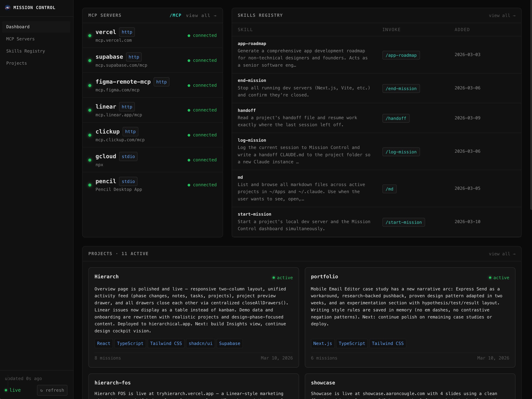
Task: Click the refresh arrow icon in sidebar footer
Action: point(43,390)
